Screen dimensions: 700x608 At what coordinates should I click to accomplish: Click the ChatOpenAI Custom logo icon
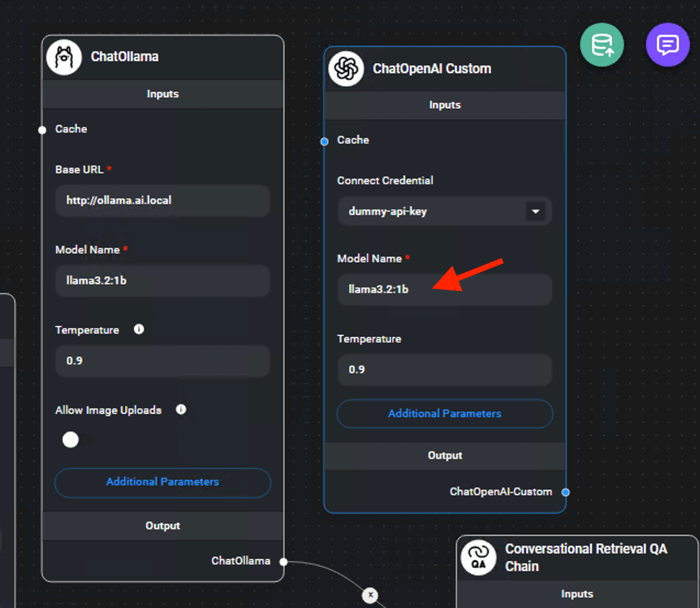[x=346, y=69]
